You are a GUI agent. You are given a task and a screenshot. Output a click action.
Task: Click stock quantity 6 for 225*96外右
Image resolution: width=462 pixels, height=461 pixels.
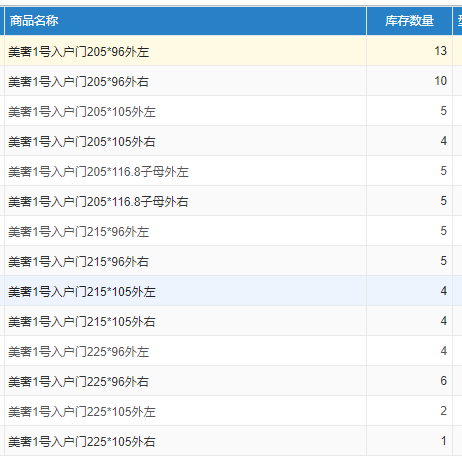click(x=443, y=381)
